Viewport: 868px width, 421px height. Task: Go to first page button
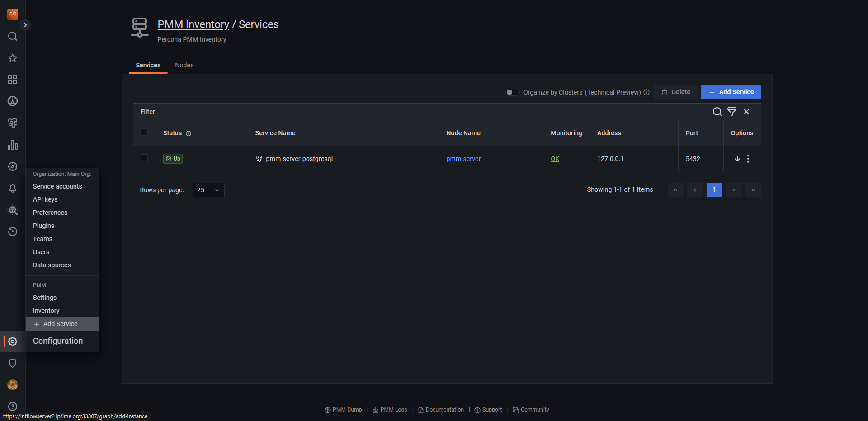click(x=675, y=190)
